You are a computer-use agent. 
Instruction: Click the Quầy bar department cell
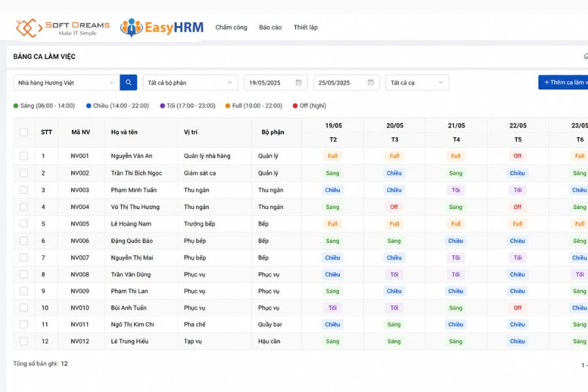pyautogui.click(x=270, y=324)
